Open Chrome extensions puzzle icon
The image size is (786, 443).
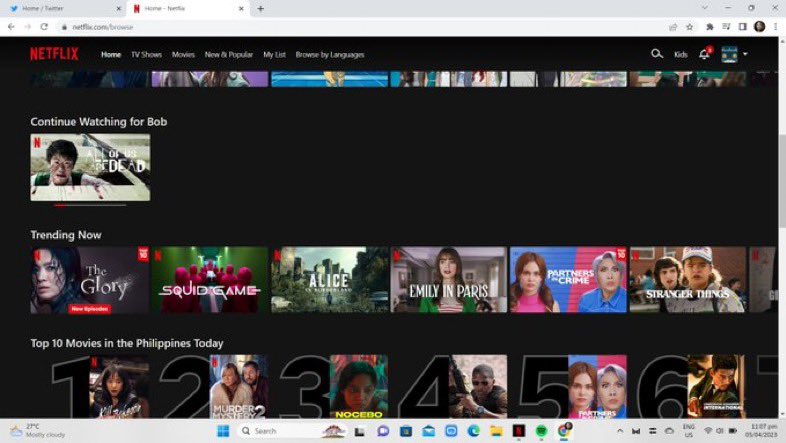(x=710, y=27)
